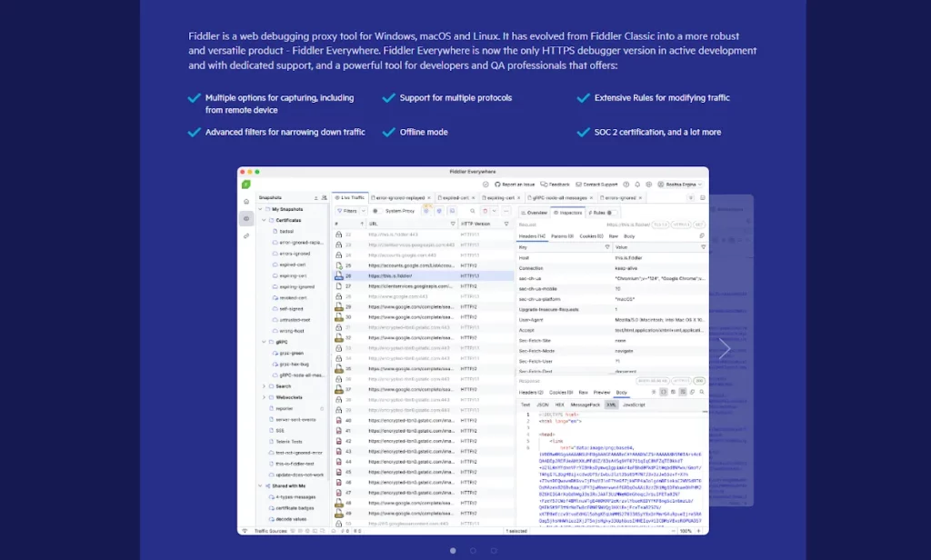Switch to the Live Traffic tab

point(350,198)
